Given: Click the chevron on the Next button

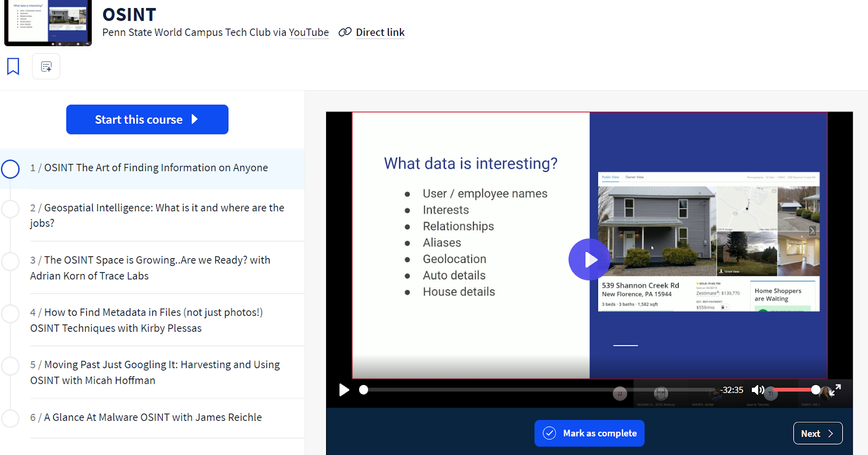Looking at the screenshot, I should (830, 433).
